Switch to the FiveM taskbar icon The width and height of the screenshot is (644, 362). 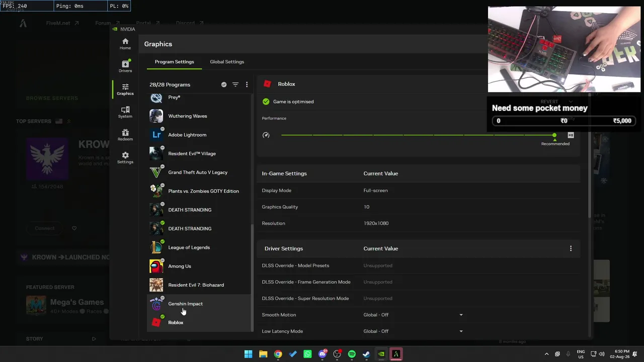396,354
